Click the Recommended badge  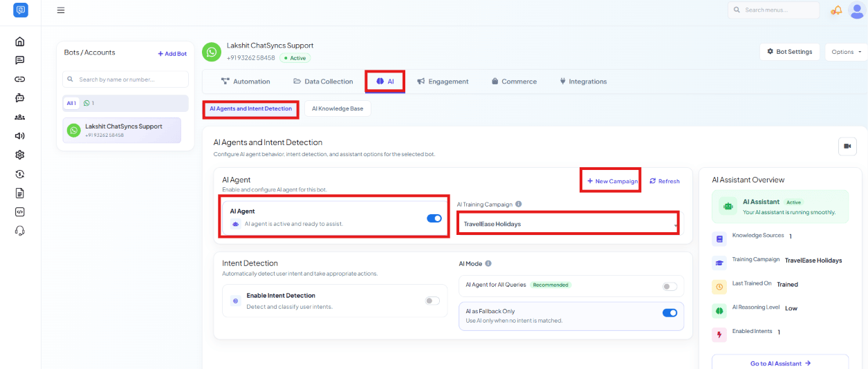coord(551,285)
